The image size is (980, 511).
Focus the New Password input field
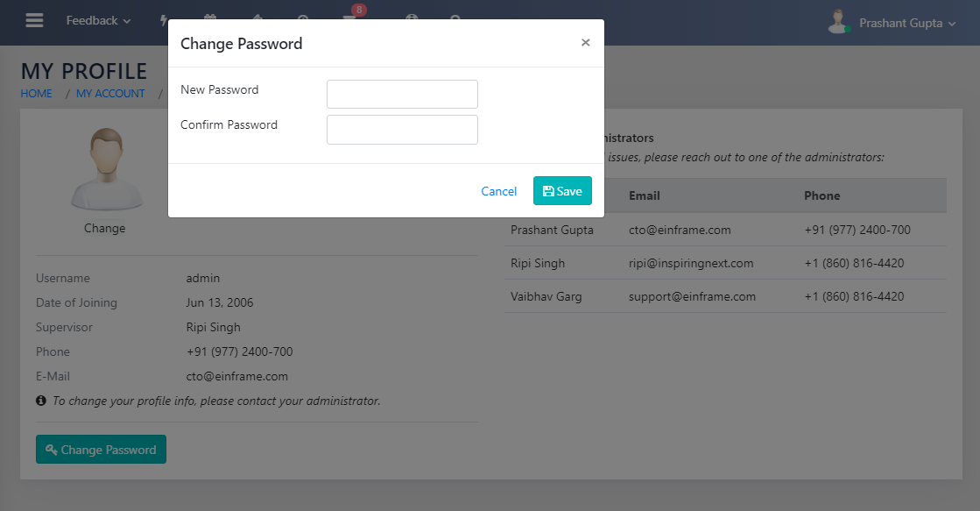click(x=402, y=94)
